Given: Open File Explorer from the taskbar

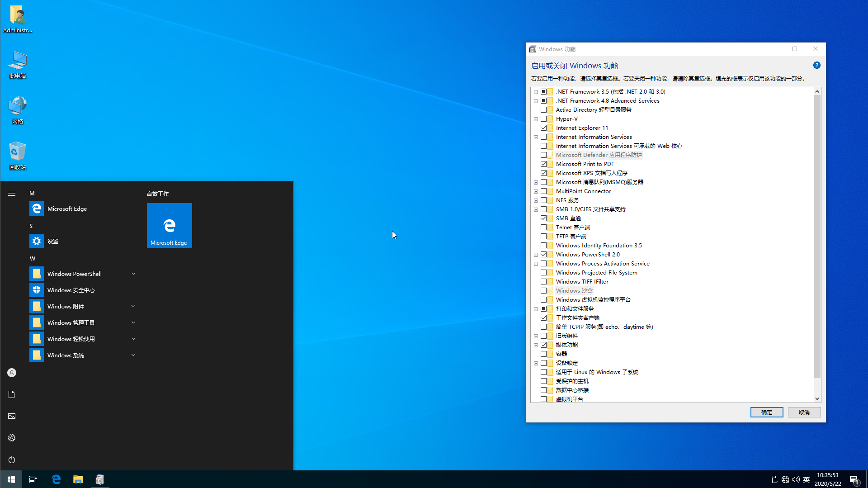Looking at the screenshot, I should click(x=78, y=479).
